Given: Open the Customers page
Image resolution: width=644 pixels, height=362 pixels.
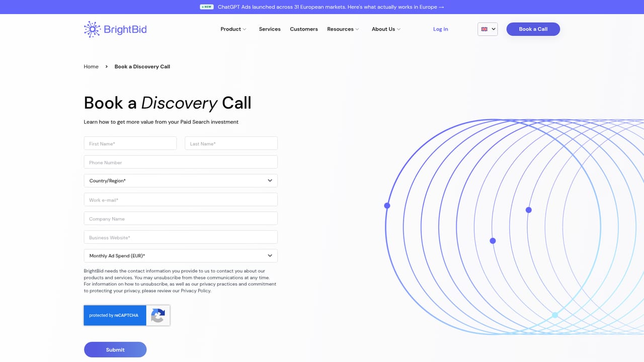Looking at the screenshot, I should tap(304, 29).
